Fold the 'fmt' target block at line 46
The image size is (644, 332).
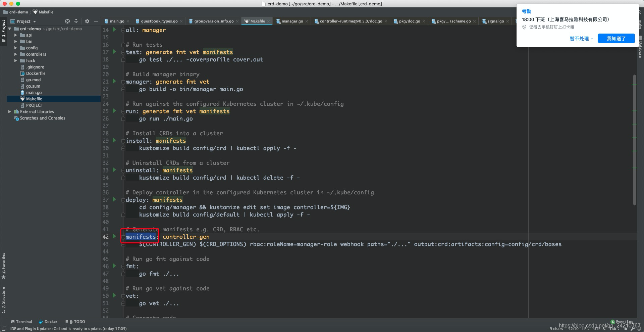[123, 266]
